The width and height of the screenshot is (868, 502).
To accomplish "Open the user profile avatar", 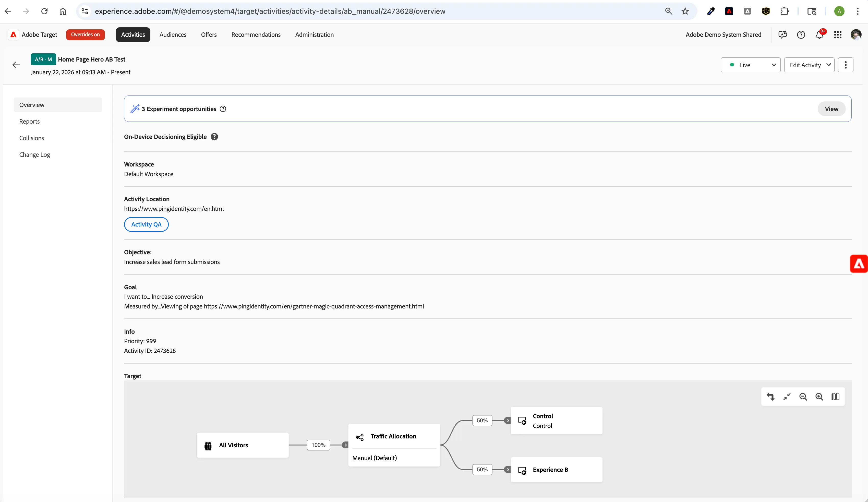I will pos(856,35).
